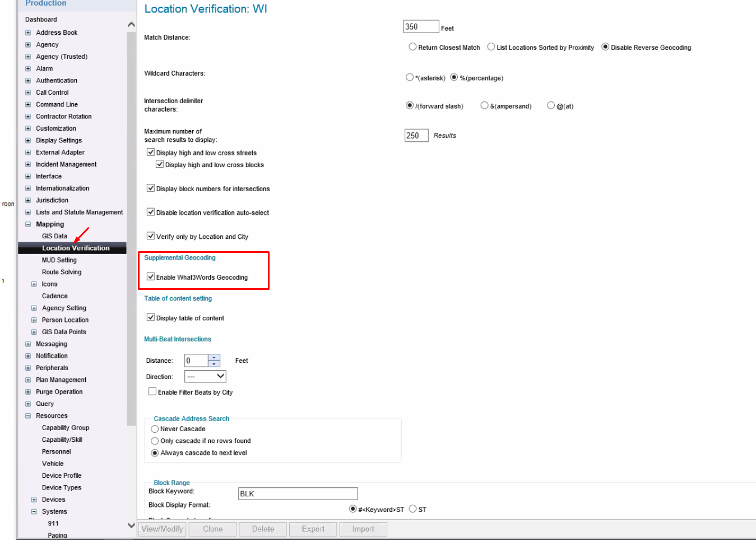Toggle Display high and low cross streets
The image size is (756, 540).
151,152
